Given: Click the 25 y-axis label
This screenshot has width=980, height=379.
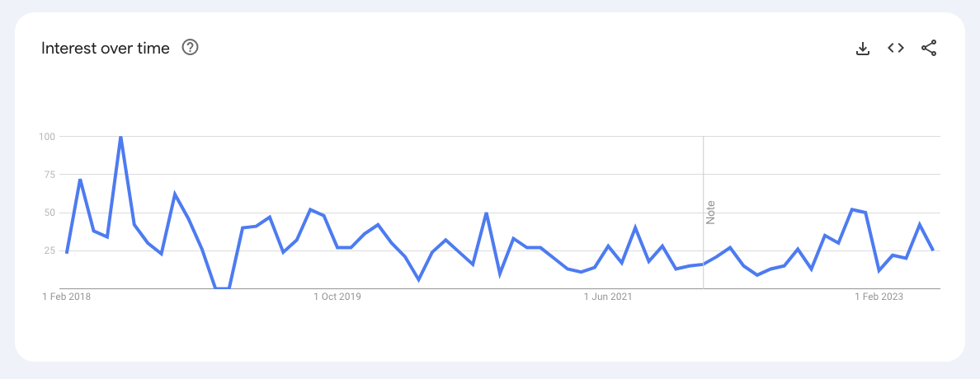Looking at the screenshot, I should pos(49,250).
